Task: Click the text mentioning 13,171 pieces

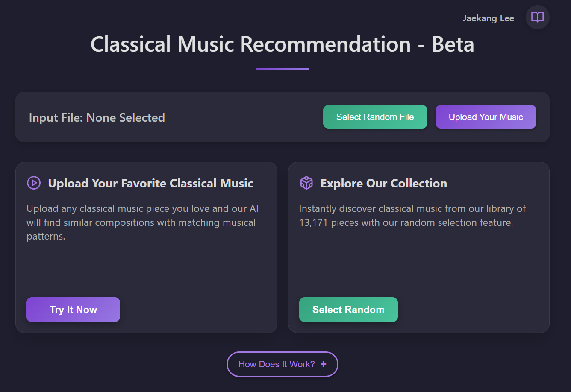Action: (x=412, y=215)
